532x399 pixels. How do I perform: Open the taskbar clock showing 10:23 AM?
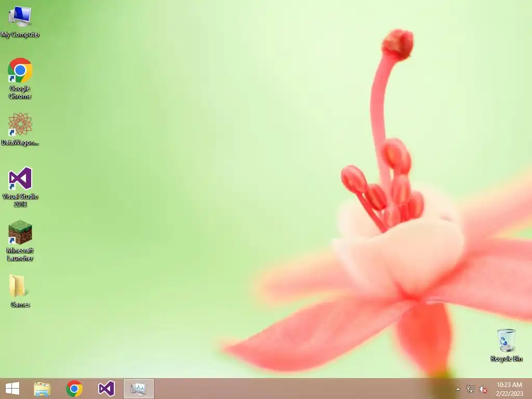click(x=509, y=389)
